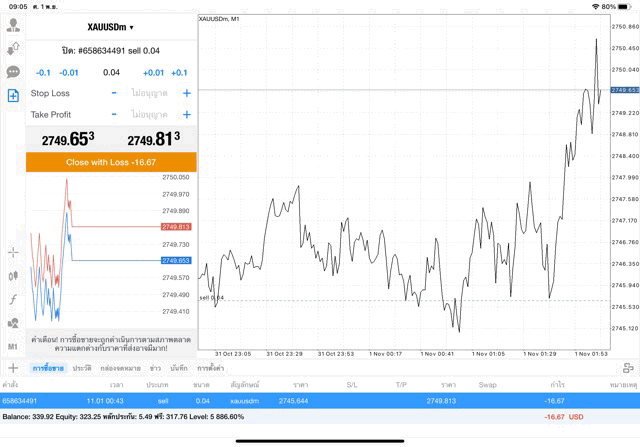This screenshot has height=447, width=640.
Task: Tap the M1 timeframe selector
Action: point(13,346)
